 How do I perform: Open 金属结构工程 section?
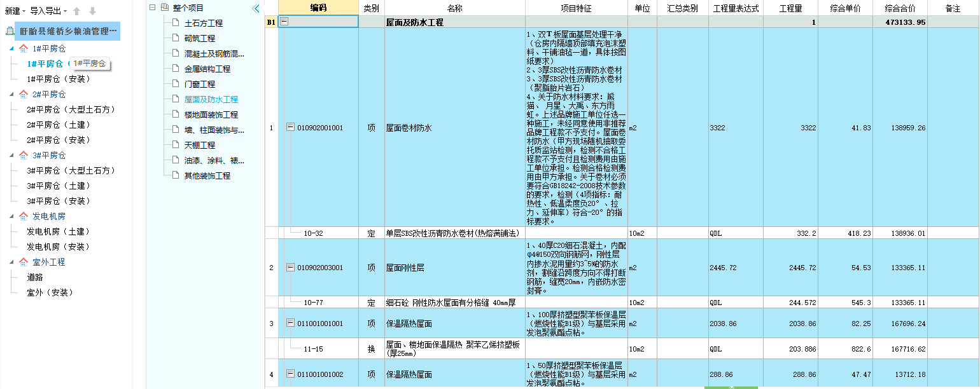207,69
